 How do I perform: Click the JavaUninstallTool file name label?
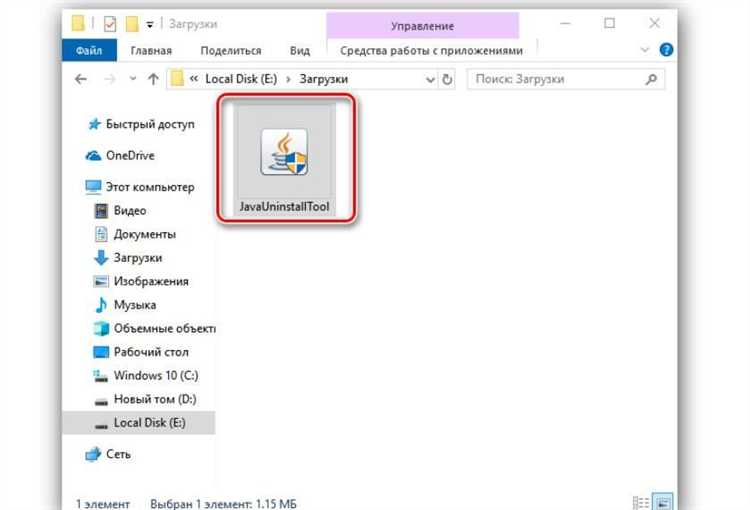click(284, 207)
